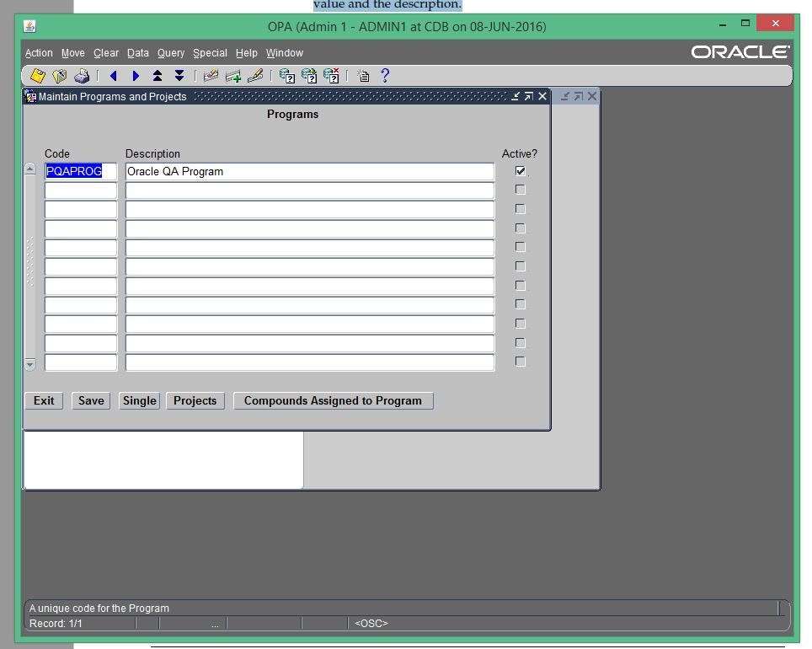This screenshot has width=812, height=649.
Task: Click the next record arrow icon
Action: pyautogui.click(x=136, y=75)
